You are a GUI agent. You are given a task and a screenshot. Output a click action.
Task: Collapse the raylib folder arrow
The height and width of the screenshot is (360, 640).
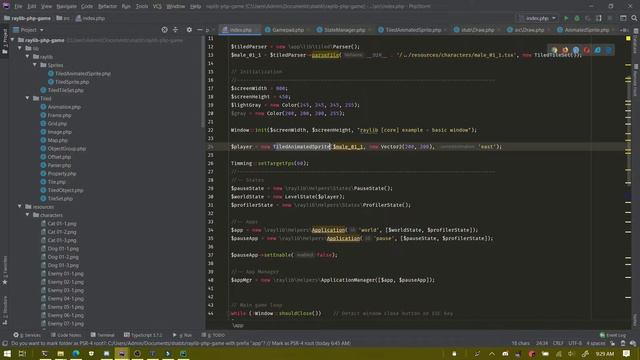click(x=28, y=57)
